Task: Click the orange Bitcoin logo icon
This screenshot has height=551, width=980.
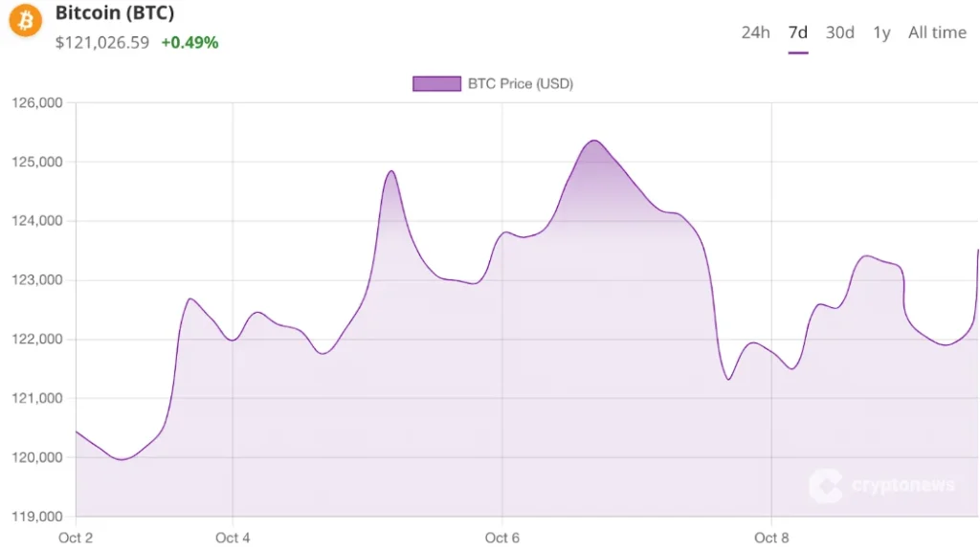Action: [x=26, y=20]
